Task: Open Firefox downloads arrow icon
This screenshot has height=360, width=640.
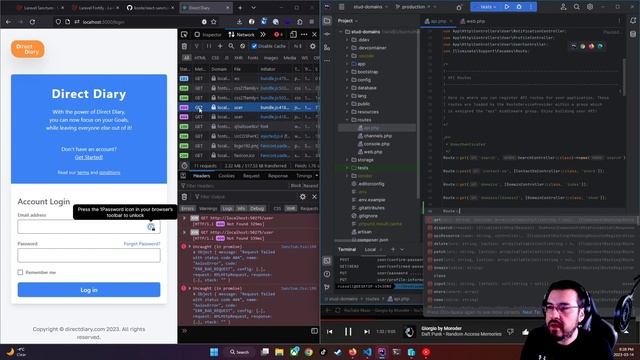Action: pyautogui.click(x=240, y=22)
